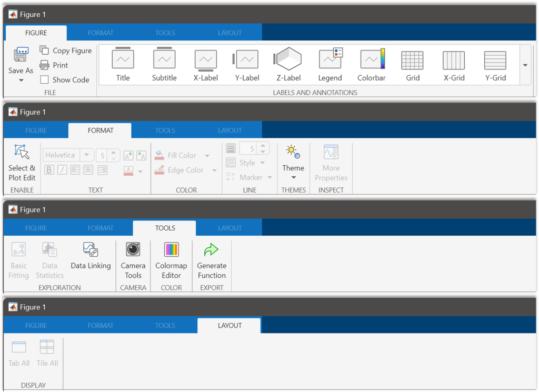Check the Show Code checkbox
Viewport: 539px width, 392px height.
coord(45,80)
